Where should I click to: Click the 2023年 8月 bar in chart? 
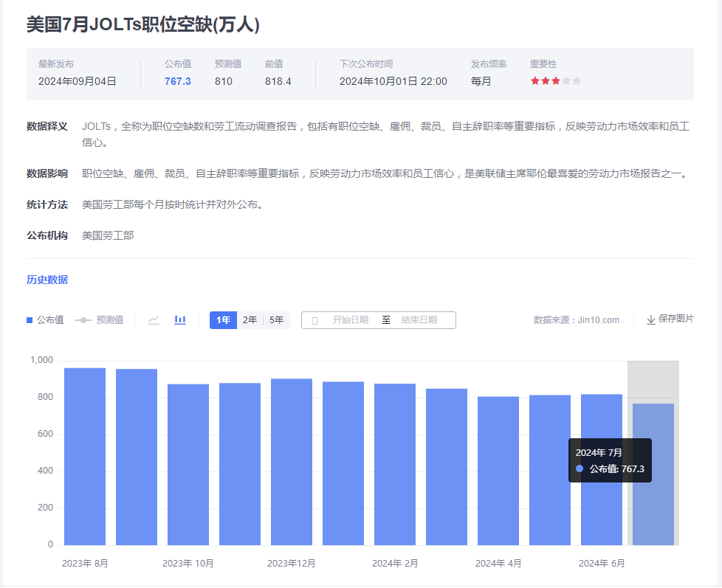tap(85, 456)
